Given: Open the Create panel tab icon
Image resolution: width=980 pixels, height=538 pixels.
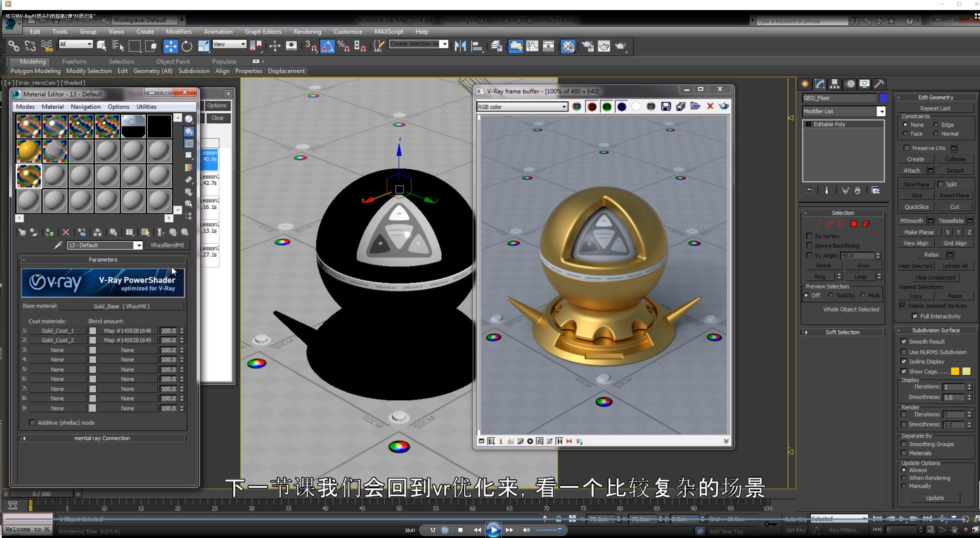Looking at the screenshot, I should coord(805,84).
